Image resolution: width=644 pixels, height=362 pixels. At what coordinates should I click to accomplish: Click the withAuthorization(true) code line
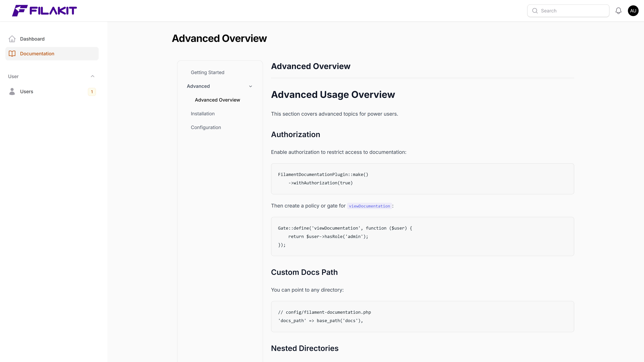[321, 183]
